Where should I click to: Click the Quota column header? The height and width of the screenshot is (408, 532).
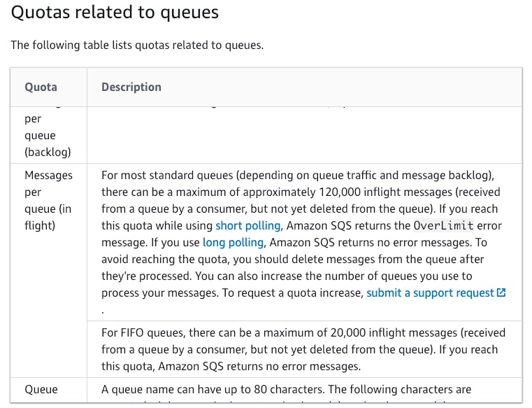(41, 87)
